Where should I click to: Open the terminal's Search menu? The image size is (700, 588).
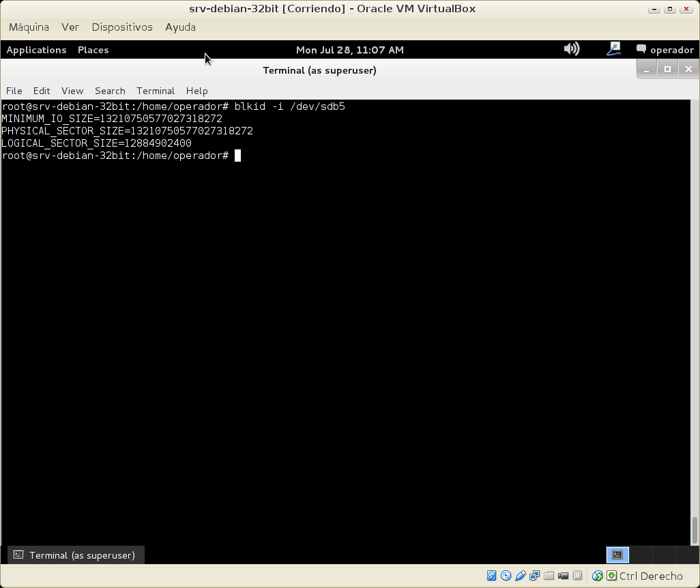point(110,91)
